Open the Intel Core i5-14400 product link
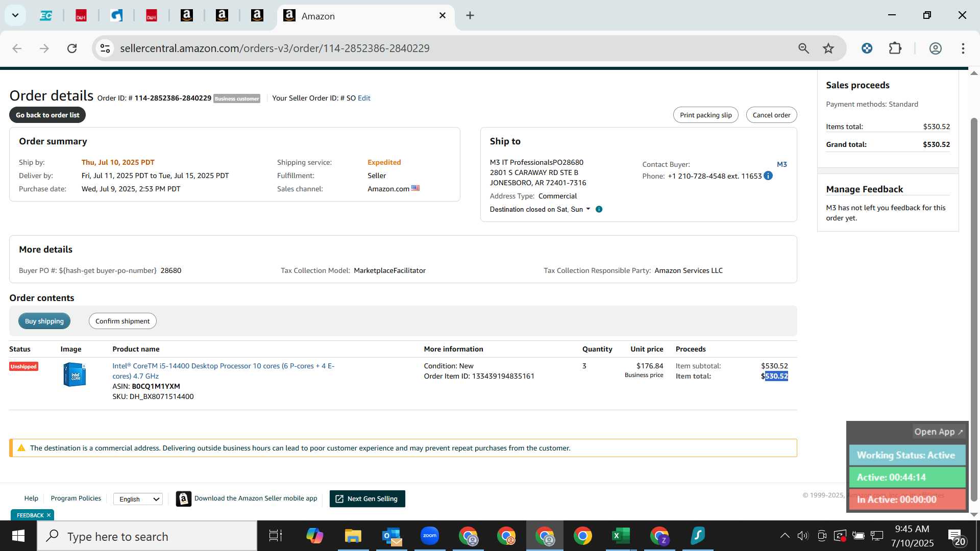Screen dimensions: 980x551 click(x=223, y=371)
